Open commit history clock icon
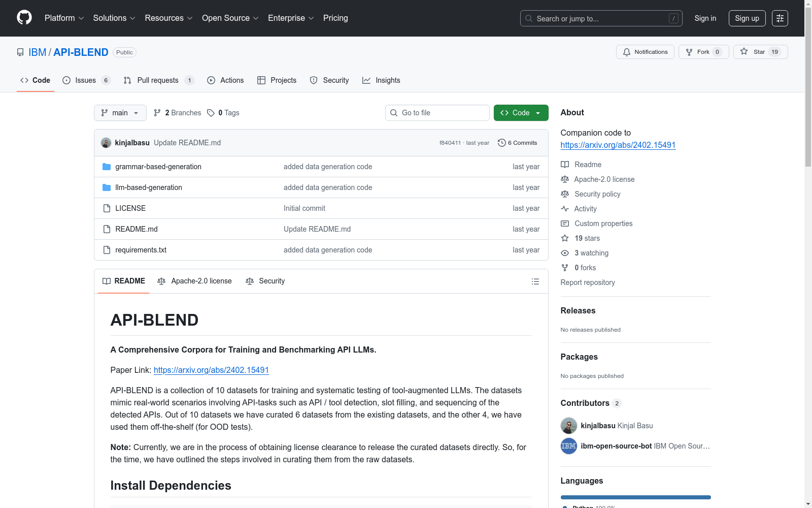The image size is (812, 508). click(x=502, y=143)
